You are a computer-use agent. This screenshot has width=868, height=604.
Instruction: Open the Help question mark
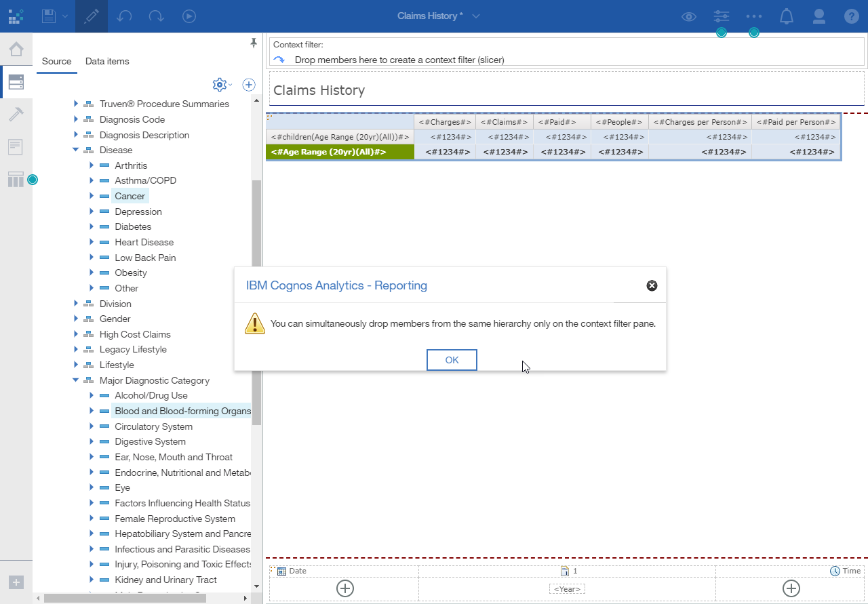pyautogui.click(x=852, y=16)
